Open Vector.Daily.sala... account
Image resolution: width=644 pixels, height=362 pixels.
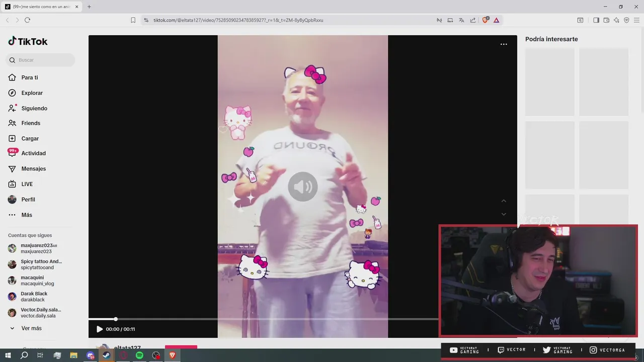tap(35, 313)
